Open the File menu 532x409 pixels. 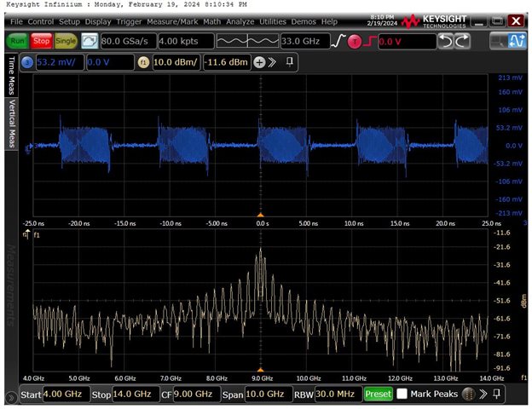pyautogui.click(x=16, y=21)
